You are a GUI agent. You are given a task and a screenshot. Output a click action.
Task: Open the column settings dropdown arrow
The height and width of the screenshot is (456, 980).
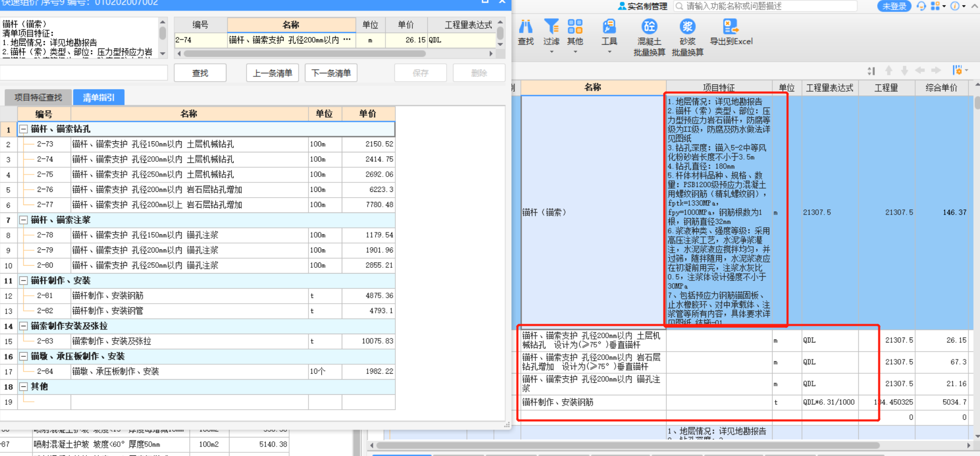(x=966, y=71)
